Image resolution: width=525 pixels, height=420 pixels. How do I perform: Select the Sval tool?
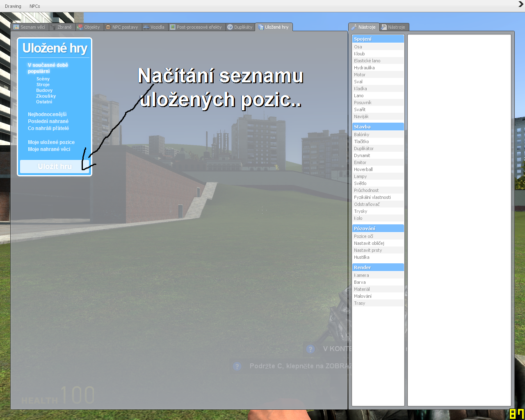[x=378, y=82]
